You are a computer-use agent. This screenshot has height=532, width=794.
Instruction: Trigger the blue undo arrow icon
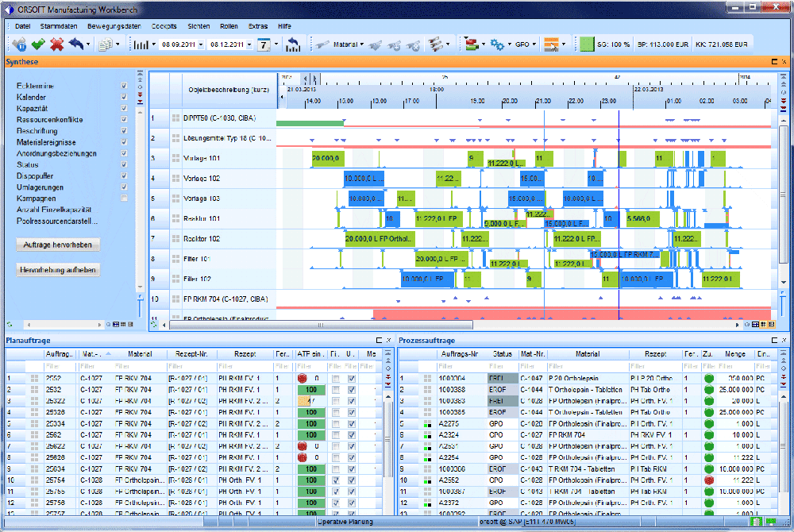coord(76,44)
